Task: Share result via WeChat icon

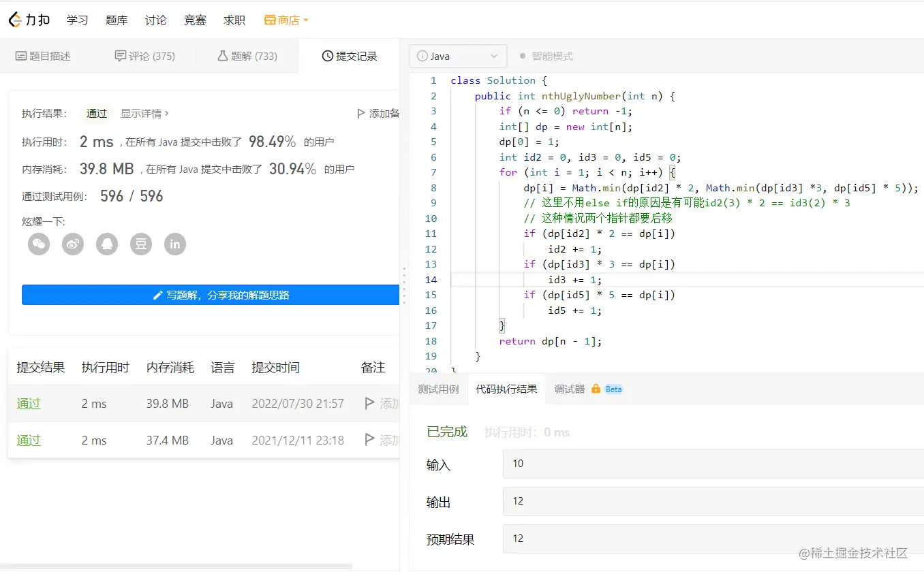Action: 39,244
